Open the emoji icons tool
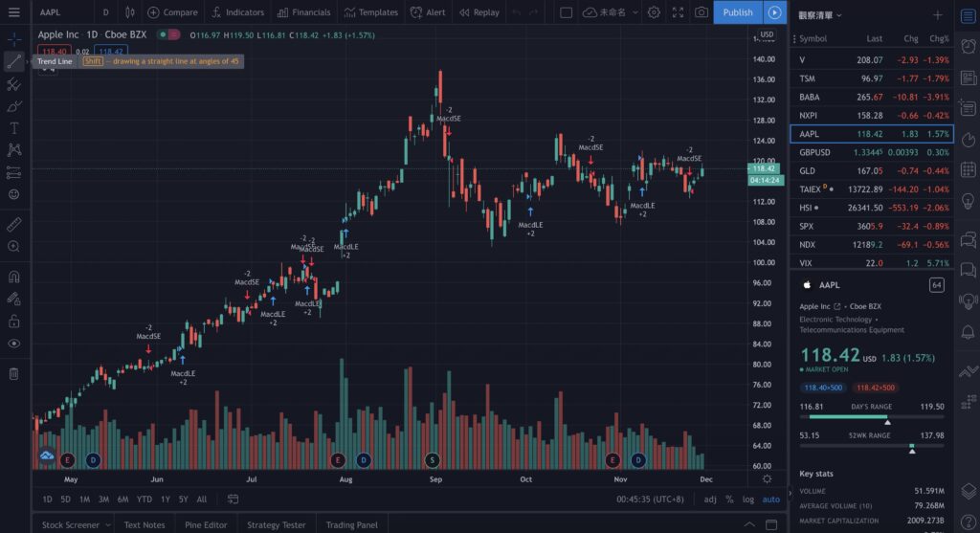This screenshot has height=533, width=980. tap(13, 194)
